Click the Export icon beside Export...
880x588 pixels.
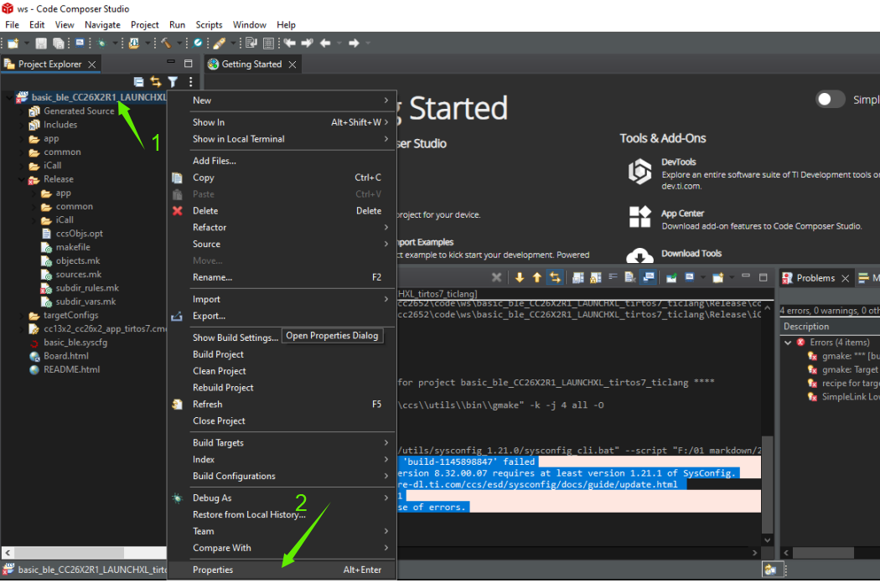177,317
